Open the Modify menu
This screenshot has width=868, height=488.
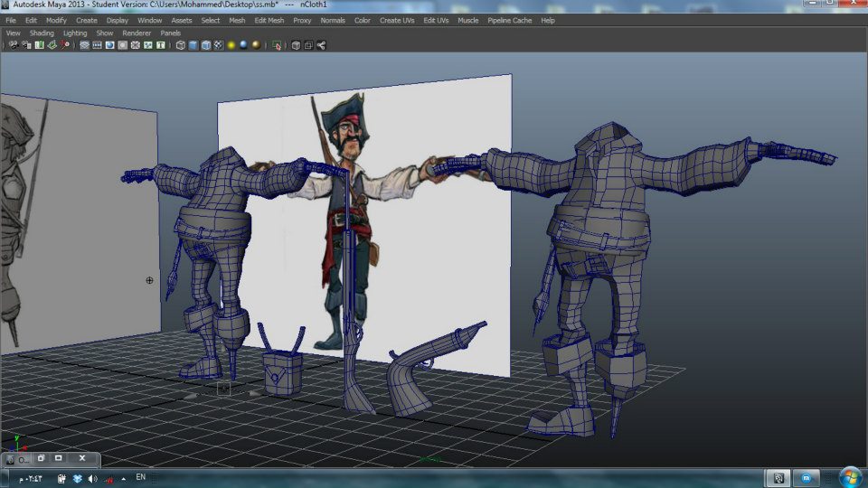pos(56,21)
